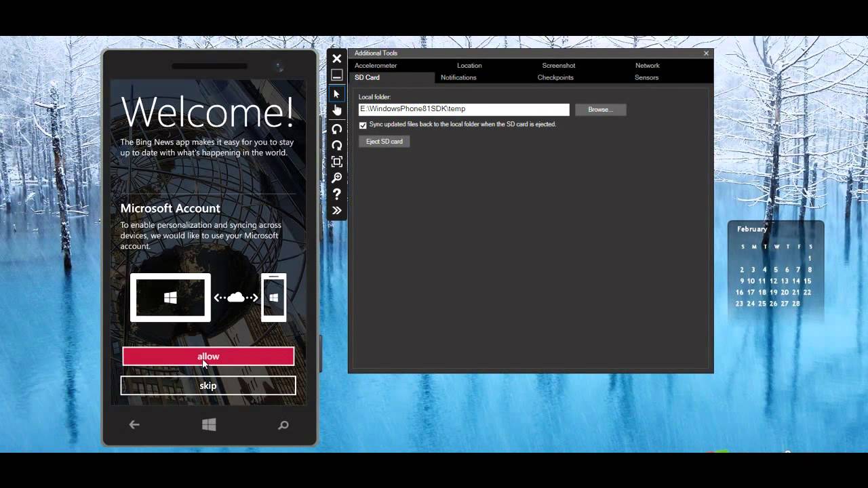Minimize the emulator via toolbar icon
Image resolution: width=868 pixels, height=488 pixels.
336,75
